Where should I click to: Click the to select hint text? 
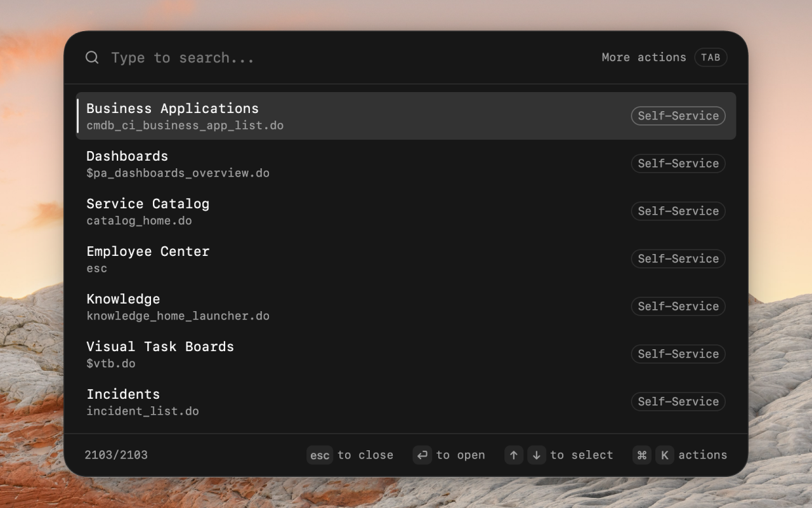[x=582, y=455]
